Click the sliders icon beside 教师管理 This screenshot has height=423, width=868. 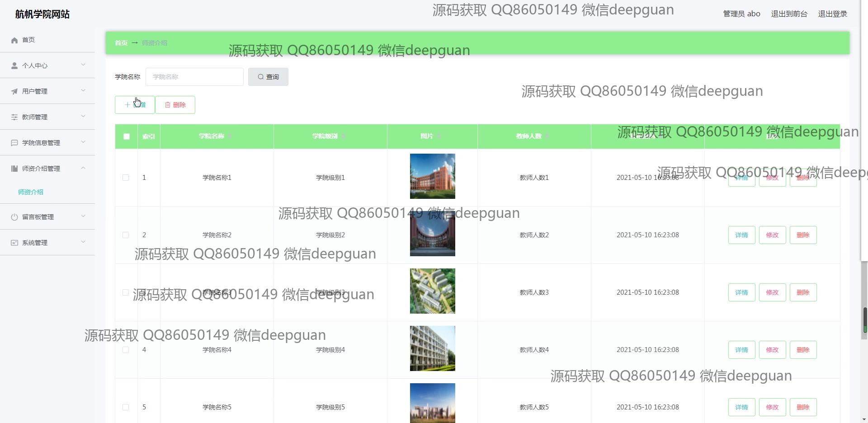14,117
